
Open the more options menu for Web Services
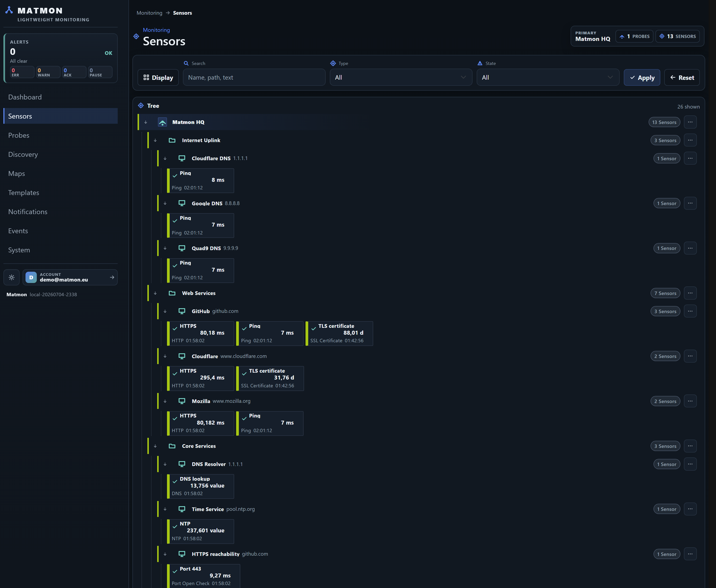coord(690,293)
